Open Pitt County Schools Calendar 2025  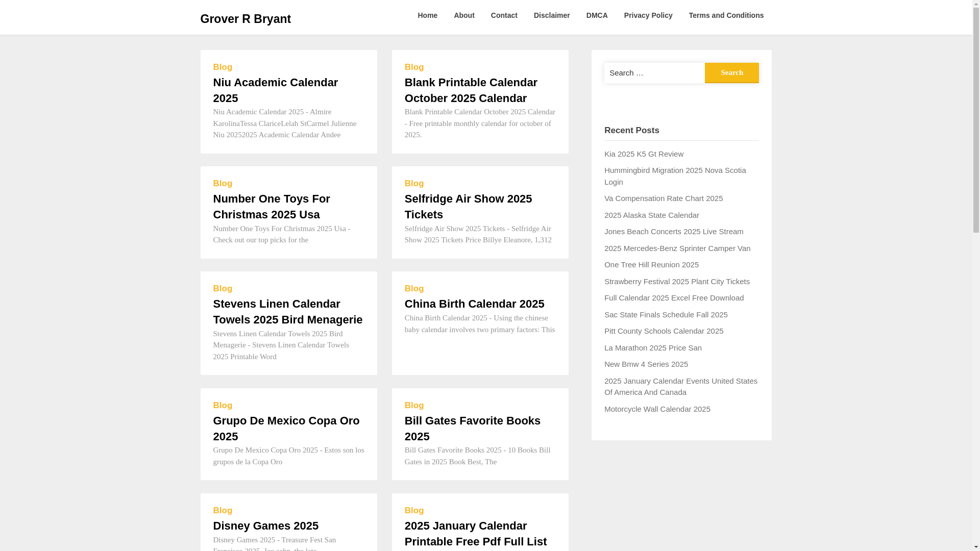tap(664, 331)
